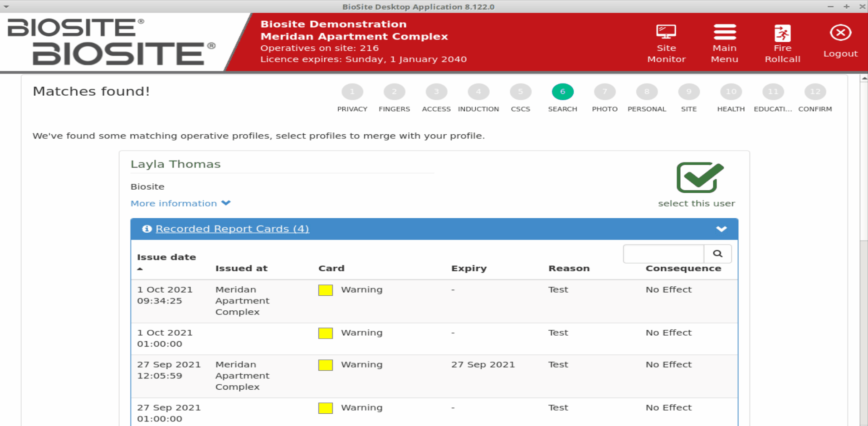This screenshot has width=868, height=426.
Task: Open Recorded Report Cards (4) link
Action: [232, 229]
